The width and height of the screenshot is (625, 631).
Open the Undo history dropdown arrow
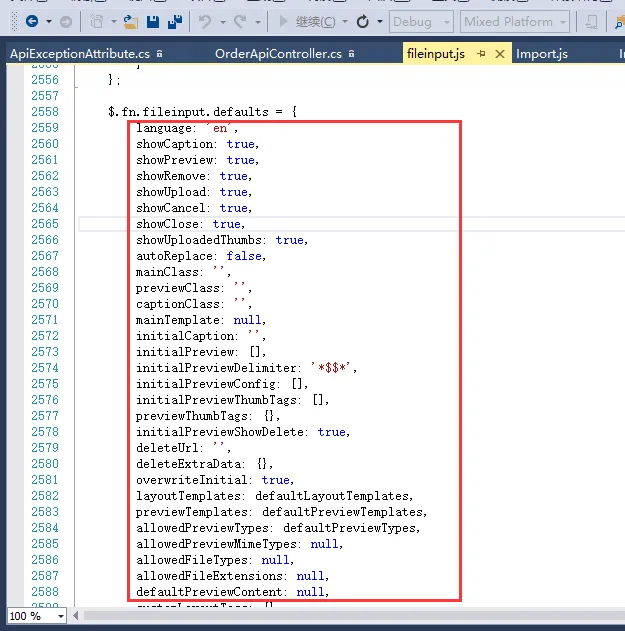point(223,22)
